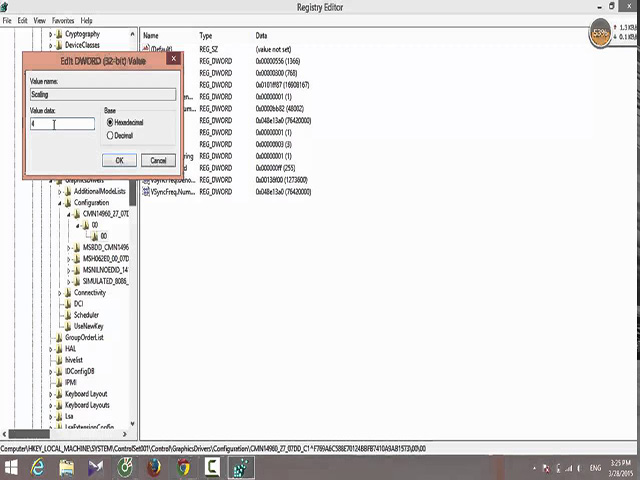This screenshot has width=640, height=480.
Task: Open the Favorites menu
Action: coord(63,20)
